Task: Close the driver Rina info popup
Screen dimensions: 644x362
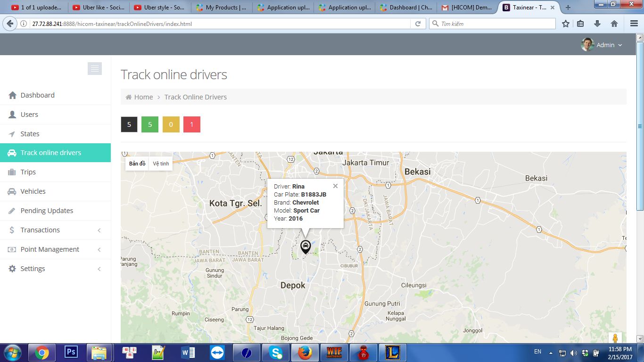Action: (x=335, y=186)
